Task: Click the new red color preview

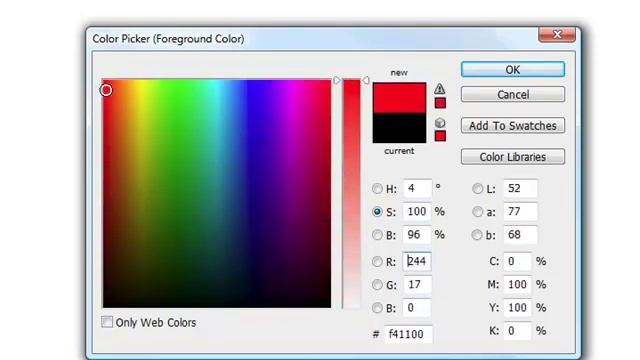Action: tap(399, 98)
